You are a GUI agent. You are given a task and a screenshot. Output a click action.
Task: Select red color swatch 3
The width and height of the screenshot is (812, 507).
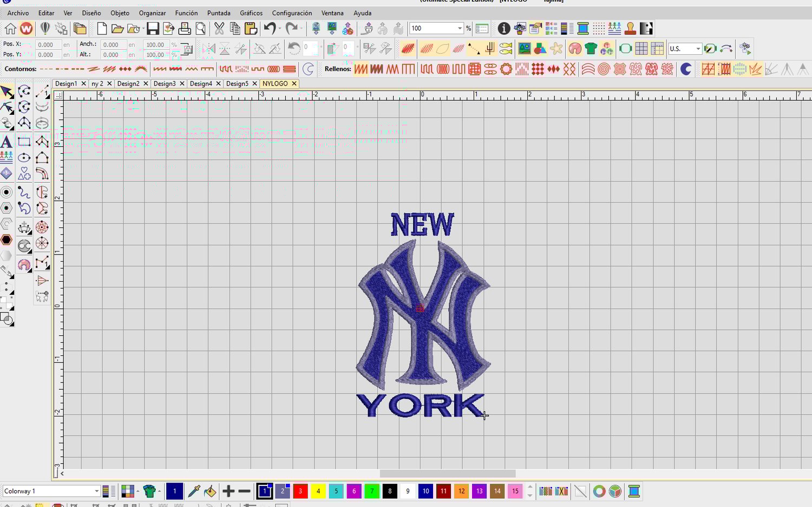tap(300, 491)
